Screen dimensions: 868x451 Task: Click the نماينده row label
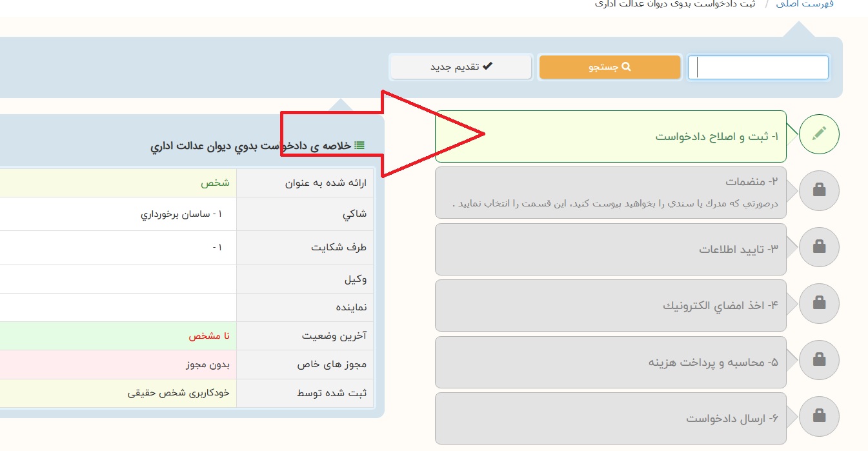[352, 308]
